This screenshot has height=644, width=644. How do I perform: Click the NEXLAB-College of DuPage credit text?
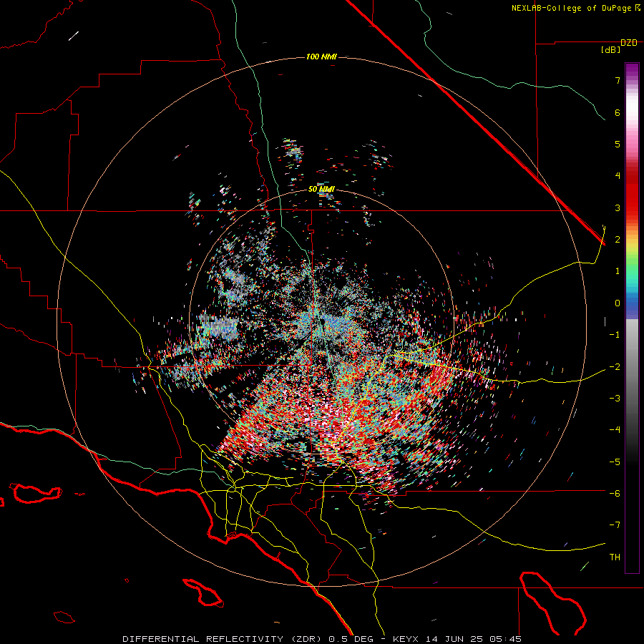click(x=575, y=8)
